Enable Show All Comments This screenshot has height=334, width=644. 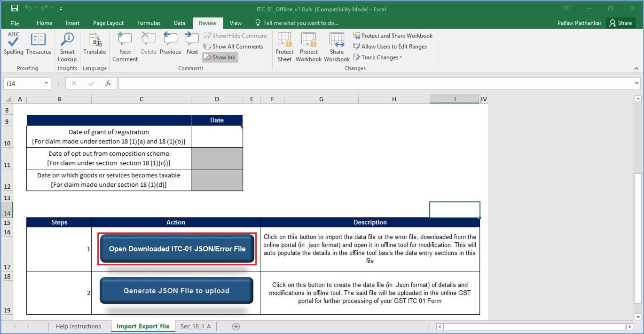pos(234,46)
